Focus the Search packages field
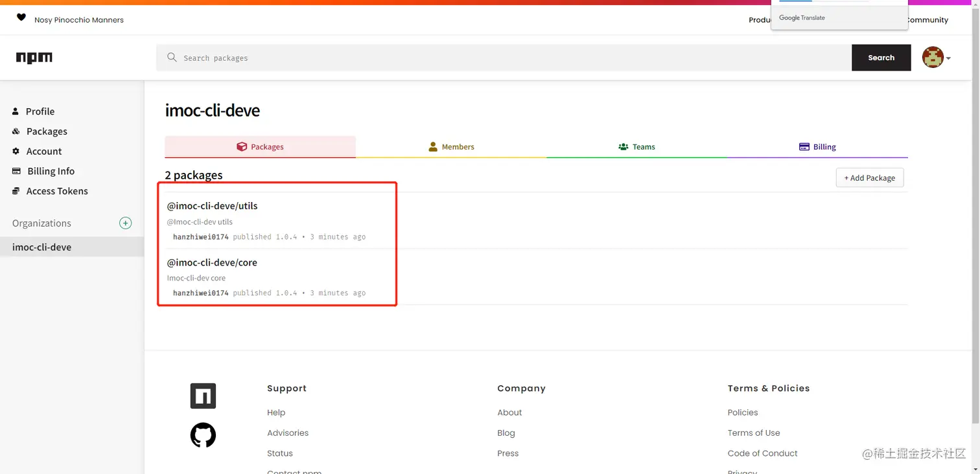The height and width of the screenshot is (474, 980). tap(504, 58)
